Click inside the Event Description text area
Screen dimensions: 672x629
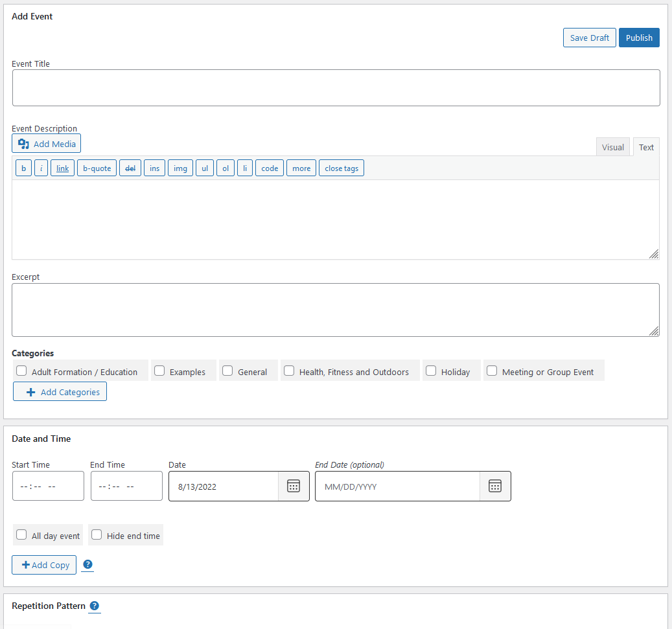pos(336,220)
